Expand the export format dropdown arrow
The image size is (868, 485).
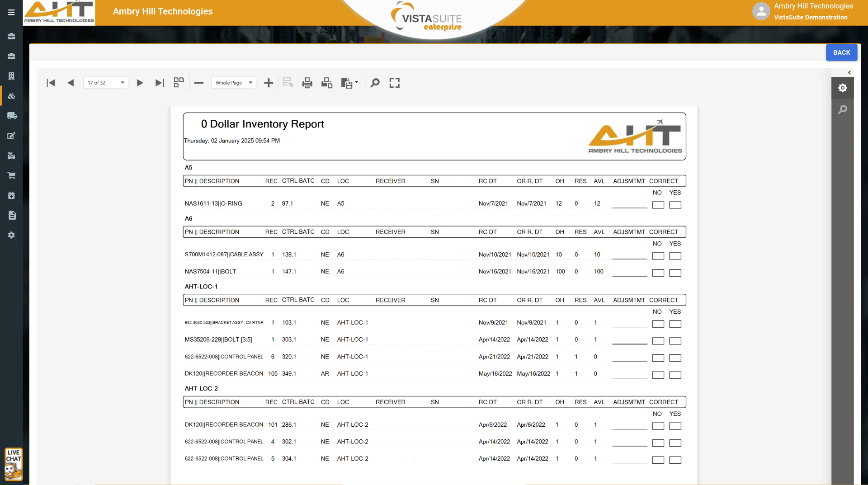(357, 82)
